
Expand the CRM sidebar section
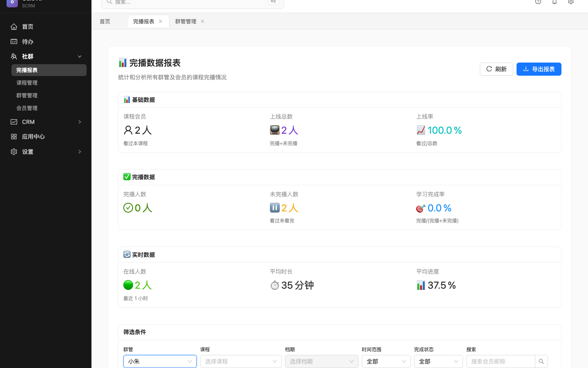[x=80, y=122]
